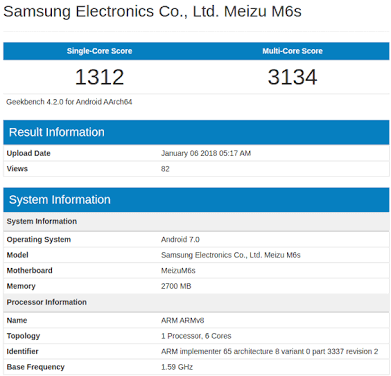The height and width of the screenshot is (376, 391).
Task: Click the blue System Information section header
Action: 196,200
